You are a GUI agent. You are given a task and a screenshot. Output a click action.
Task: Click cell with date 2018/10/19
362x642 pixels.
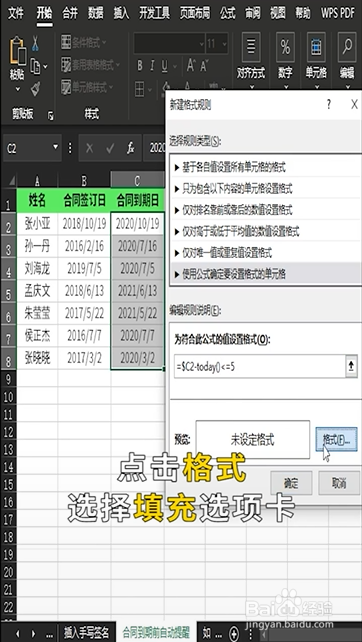coord(84,224)
